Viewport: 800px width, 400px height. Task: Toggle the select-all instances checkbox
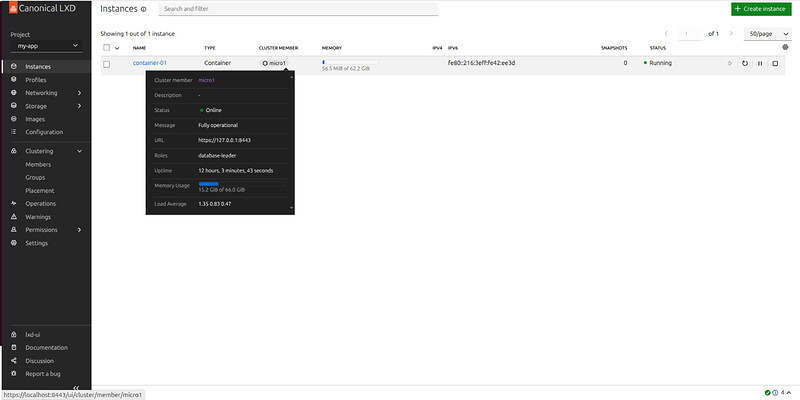(x=107, y=47)
